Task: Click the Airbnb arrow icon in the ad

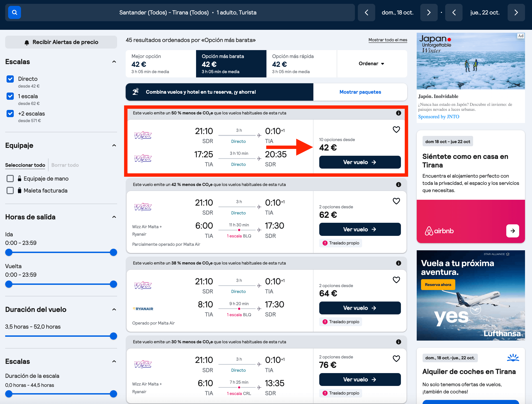Action: (x=513, y=231)
